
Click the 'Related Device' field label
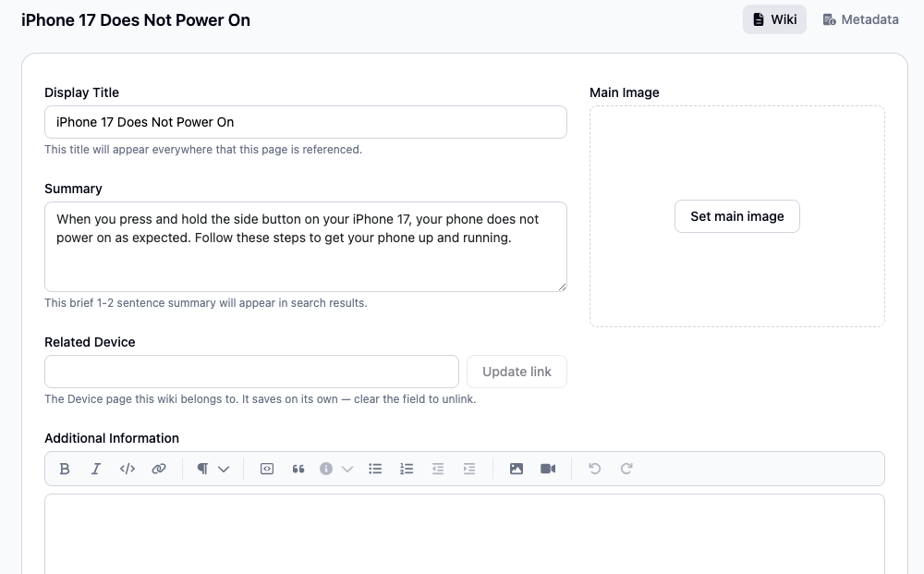90,342
